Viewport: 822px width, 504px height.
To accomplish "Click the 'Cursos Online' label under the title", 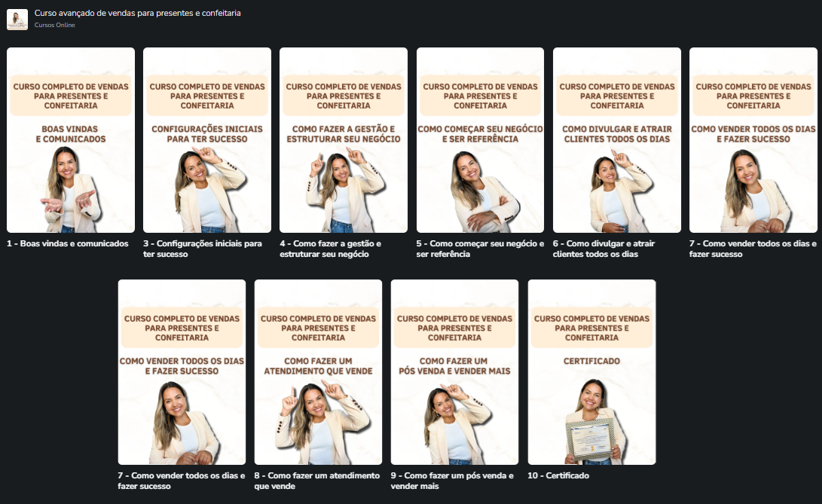I will point(55,26).
